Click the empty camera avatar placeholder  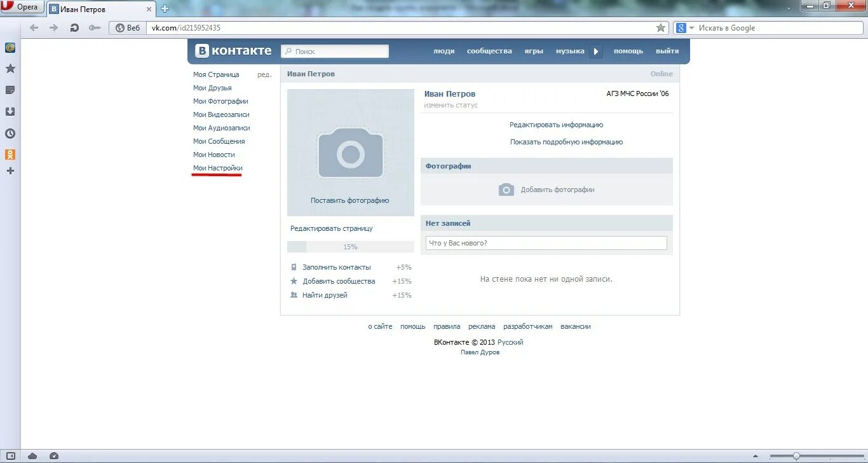pyautogui.click(x=351, y=153)
